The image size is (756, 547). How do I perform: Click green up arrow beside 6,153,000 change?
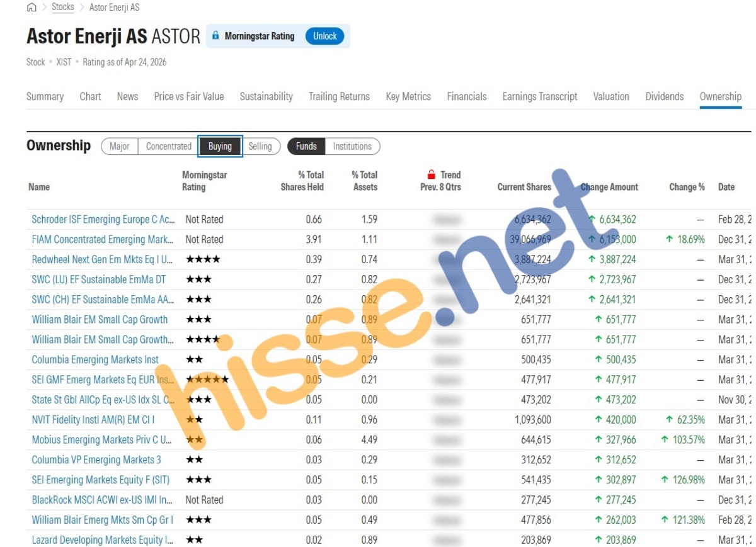[x=592, y=239]
